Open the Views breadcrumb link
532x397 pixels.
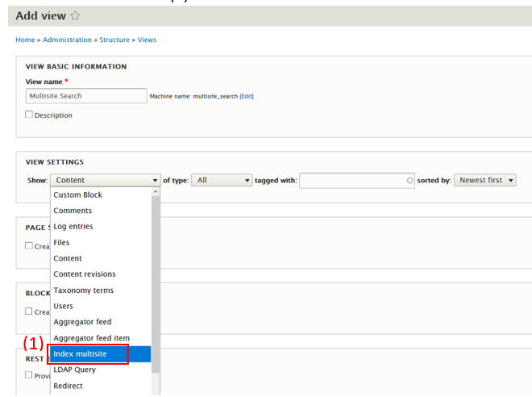point(147,40)
